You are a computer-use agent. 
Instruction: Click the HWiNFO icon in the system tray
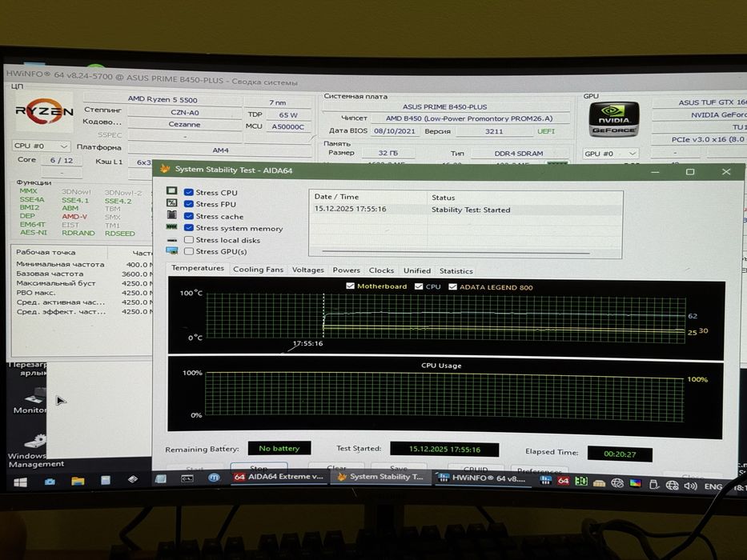(545, 481)
